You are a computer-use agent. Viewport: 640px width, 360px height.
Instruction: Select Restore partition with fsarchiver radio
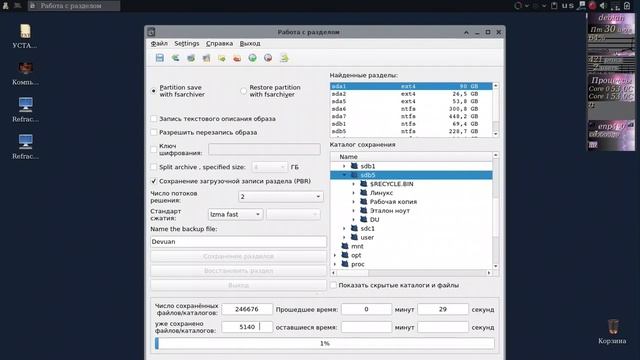[x=243, y=91]
